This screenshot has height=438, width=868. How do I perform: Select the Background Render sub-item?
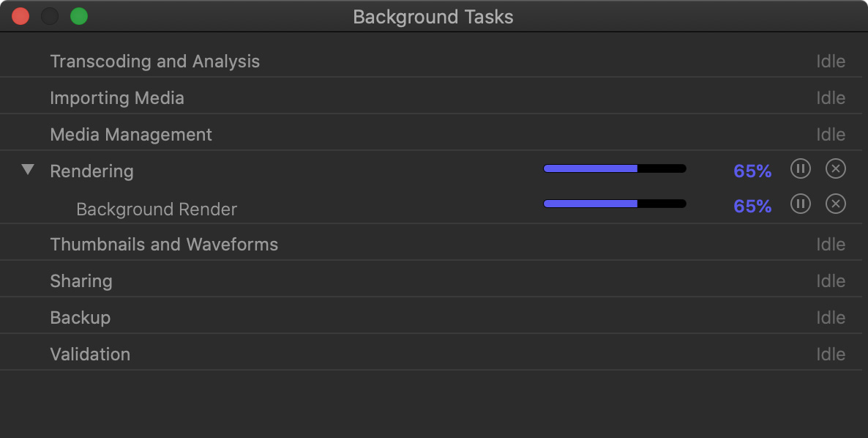(x=157, y=209)
